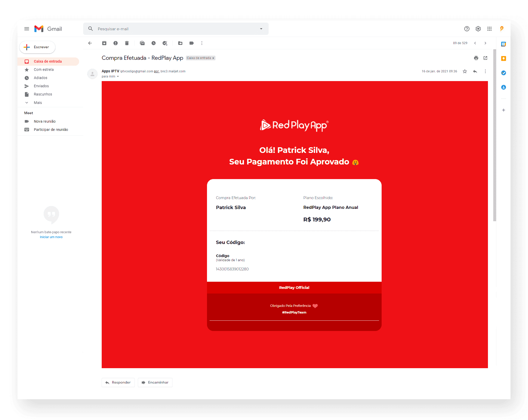The height and width of the screenshot is (420, 528).
Task: Archive this email
Action: tap(104, 43)
